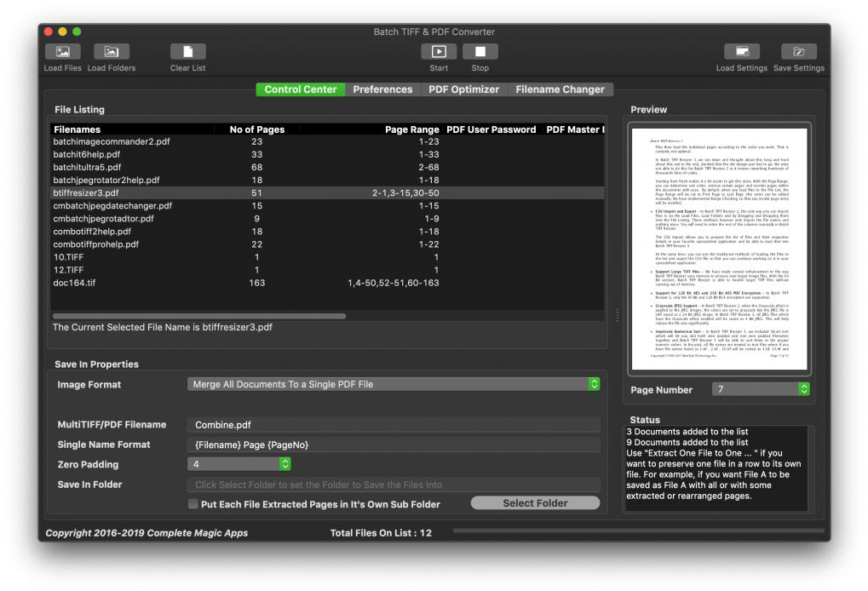Select batchimagecommander2.pdf in the list
The height and width of the screenshot is (591, 868).
pyautogui.click(x=327, y=141)
